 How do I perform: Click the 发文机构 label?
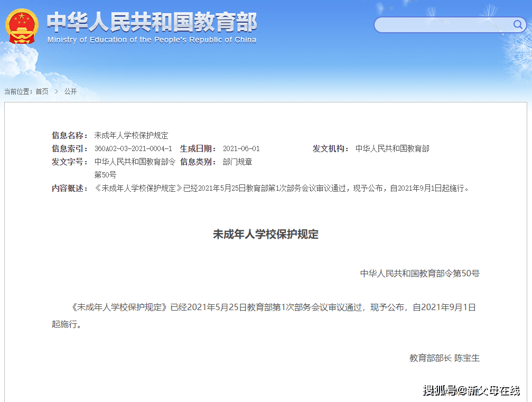tap(331, 148)
